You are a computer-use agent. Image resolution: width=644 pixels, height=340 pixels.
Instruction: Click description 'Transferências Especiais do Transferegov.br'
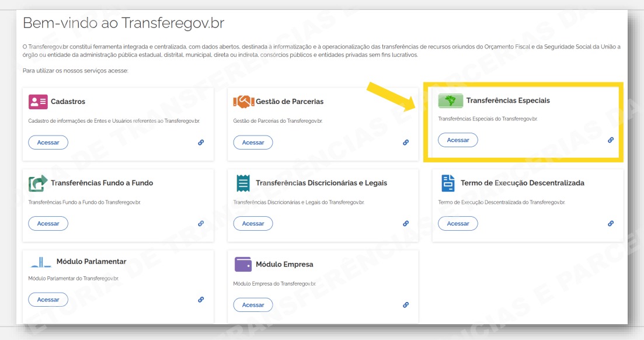coord(488,119)
